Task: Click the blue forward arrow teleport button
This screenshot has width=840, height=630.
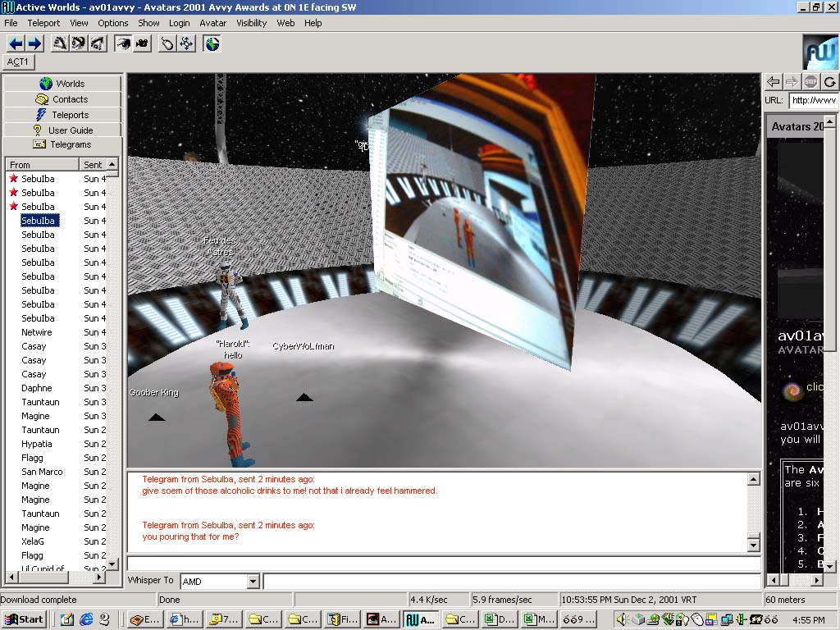Action: (x=34, y=43)
